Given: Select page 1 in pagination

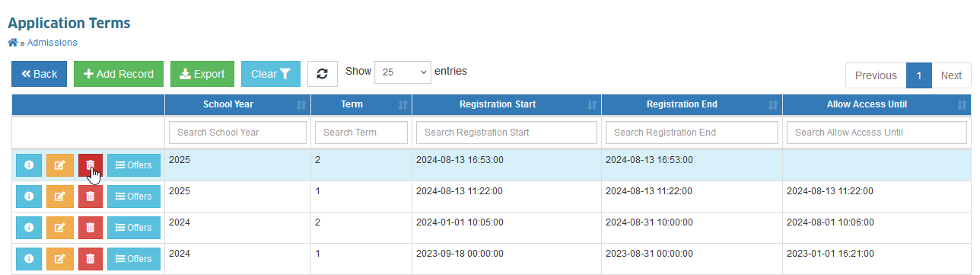Looking at the screenshot, I should (x=919, y=75).
